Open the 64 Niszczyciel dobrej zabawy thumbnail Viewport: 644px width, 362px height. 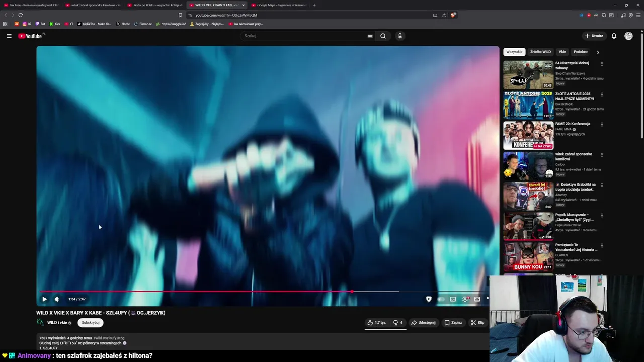click(x=528, y=74)
